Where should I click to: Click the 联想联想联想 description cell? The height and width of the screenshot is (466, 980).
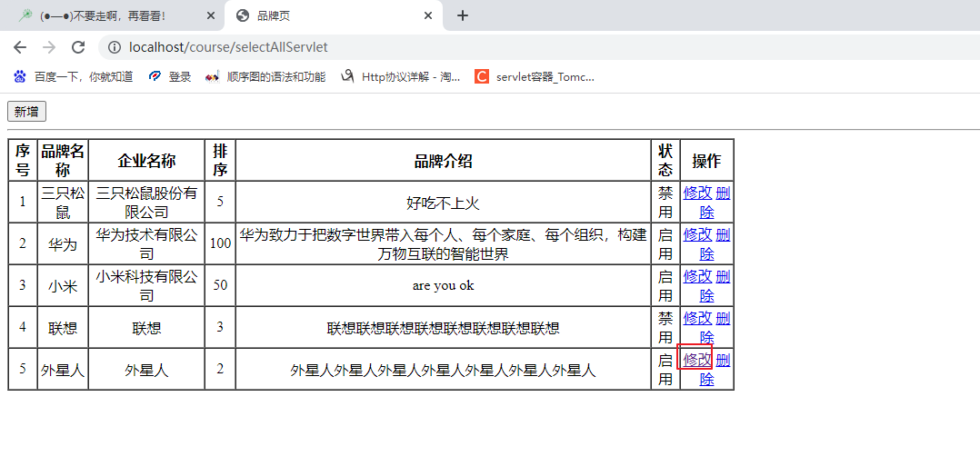[443, 327]
